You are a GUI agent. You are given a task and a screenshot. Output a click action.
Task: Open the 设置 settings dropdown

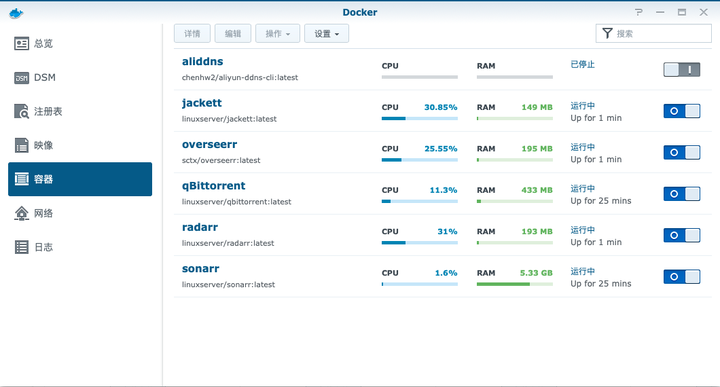click(x=326, y=34)
